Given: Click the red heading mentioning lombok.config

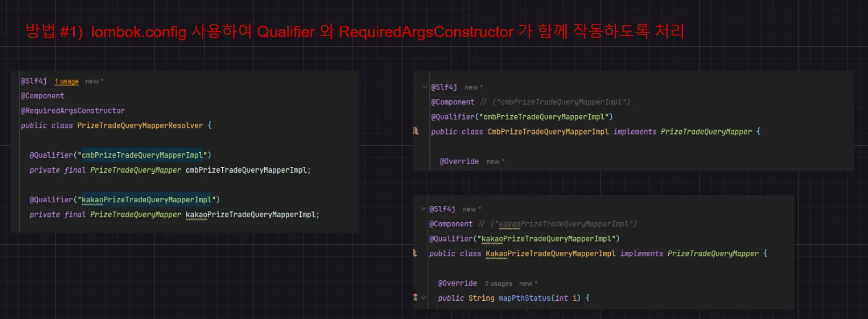Looking at the screenshot, I should tap(355, 31).
